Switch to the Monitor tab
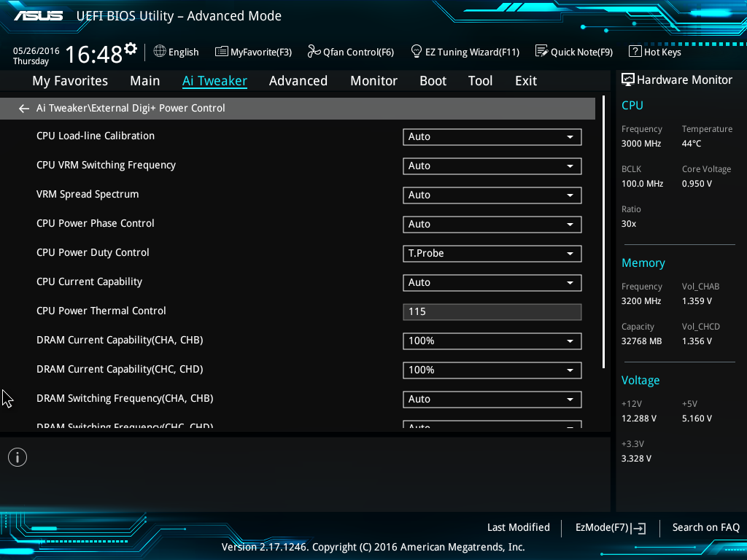 [373, 81]
